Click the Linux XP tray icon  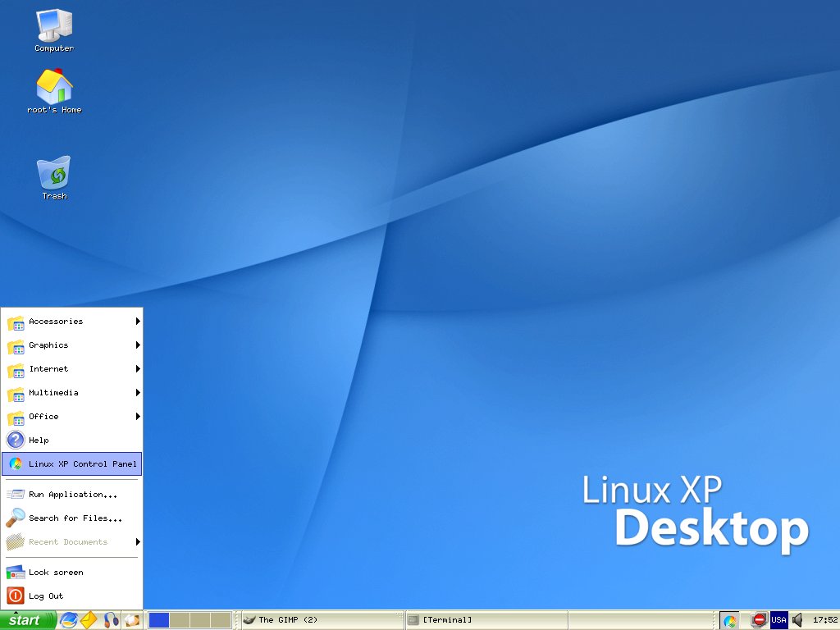tap(729, 620)
